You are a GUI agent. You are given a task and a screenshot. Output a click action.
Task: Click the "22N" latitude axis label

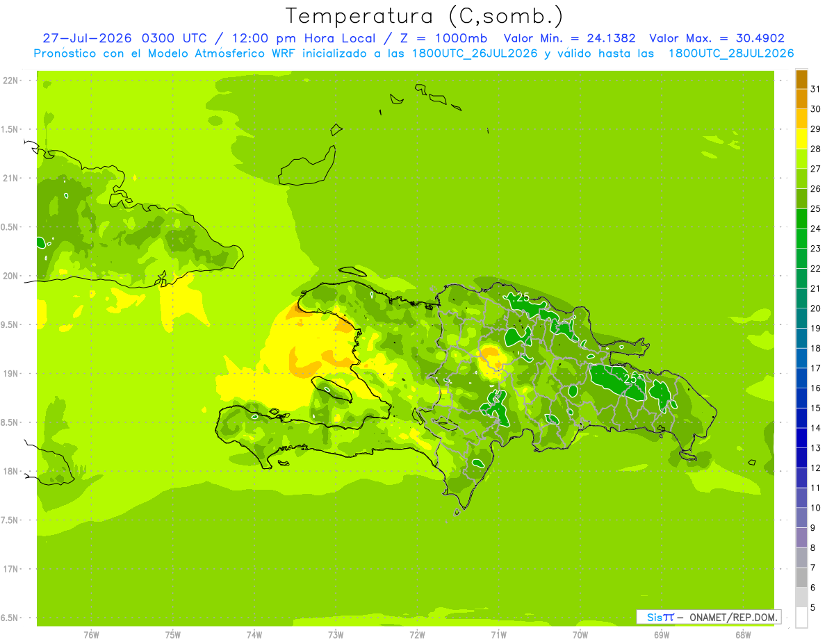[12, 81]
